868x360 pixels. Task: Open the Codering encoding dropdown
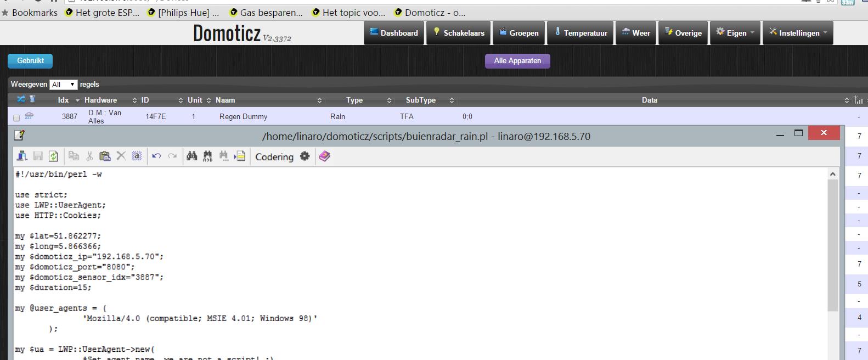(x=274, y=157)
